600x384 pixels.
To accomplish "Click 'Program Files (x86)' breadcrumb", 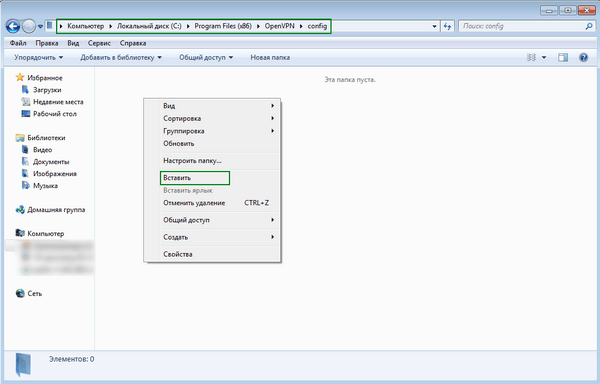I will point(223,26).
